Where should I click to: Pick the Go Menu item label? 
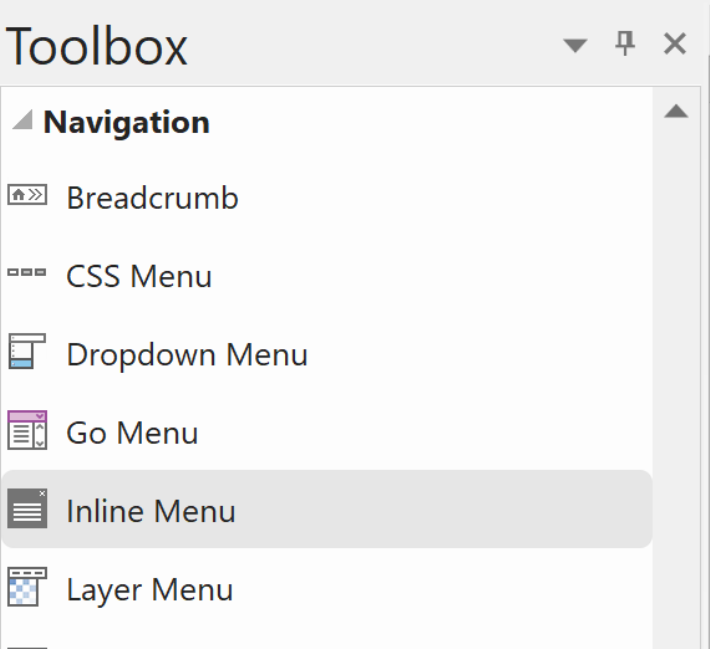tap(132, 432)
